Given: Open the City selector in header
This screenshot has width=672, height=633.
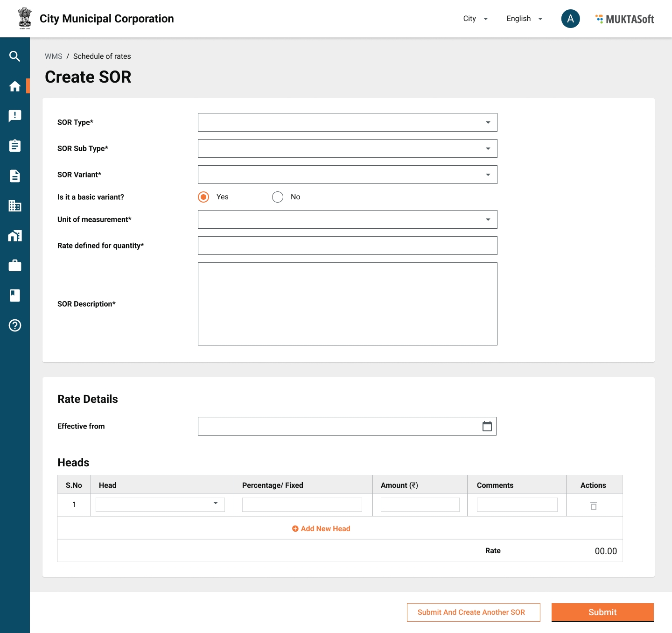Looking at the screenshot, I should (x=475, y=19).
